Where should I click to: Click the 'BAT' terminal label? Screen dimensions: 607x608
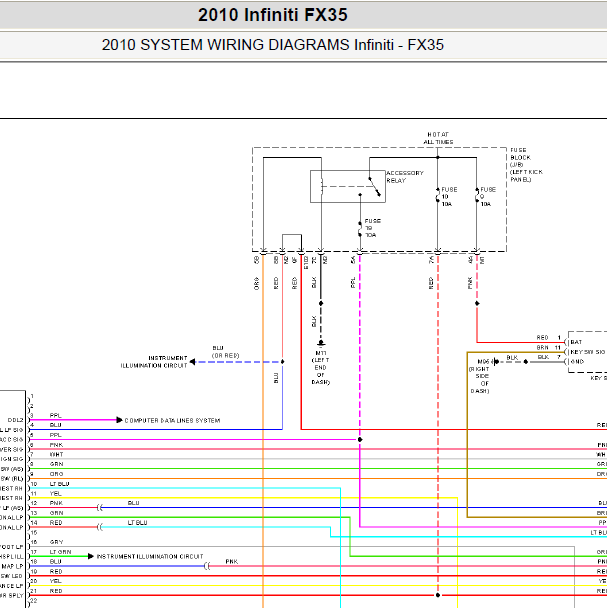[576, 342]
